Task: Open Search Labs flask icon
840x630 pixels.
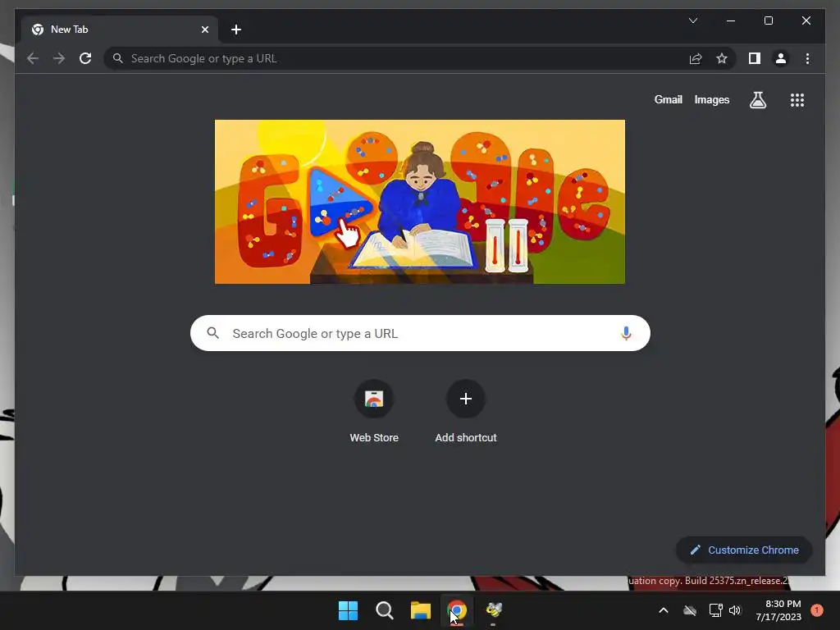Action: click(757, 99)
